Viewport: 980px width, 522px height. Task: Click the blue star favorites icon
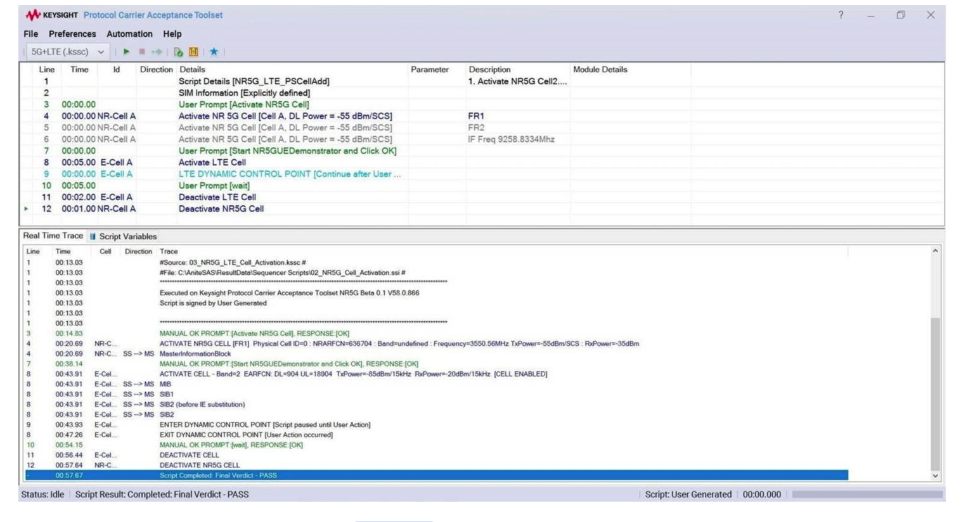coord(214,52)
